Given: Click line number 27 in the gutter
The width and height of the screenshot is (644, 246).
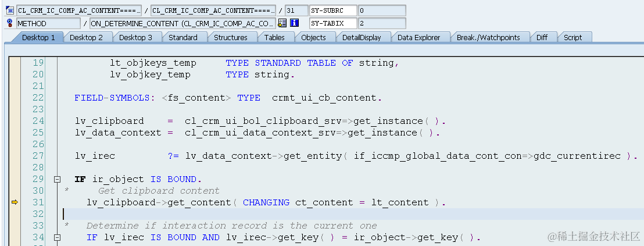Looking at the screenshot, I should tap(38, 156).
